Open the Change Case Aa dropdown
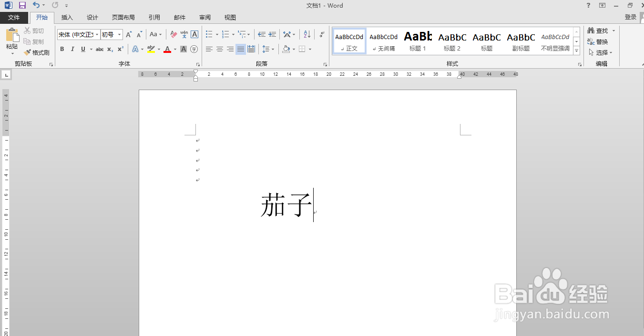 (x=155, y=34)
